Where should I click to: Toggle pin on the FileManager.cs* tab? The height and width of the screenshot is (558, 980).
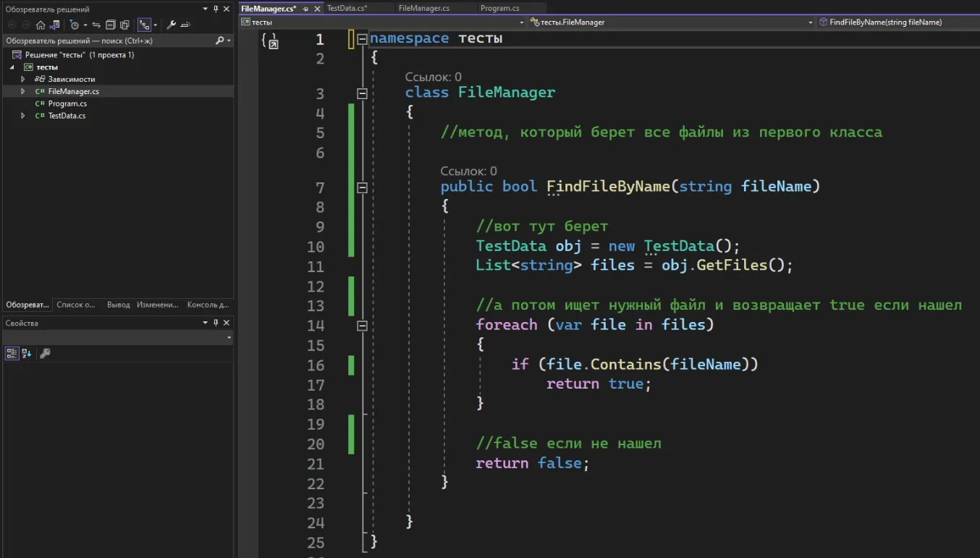point(305,9)
